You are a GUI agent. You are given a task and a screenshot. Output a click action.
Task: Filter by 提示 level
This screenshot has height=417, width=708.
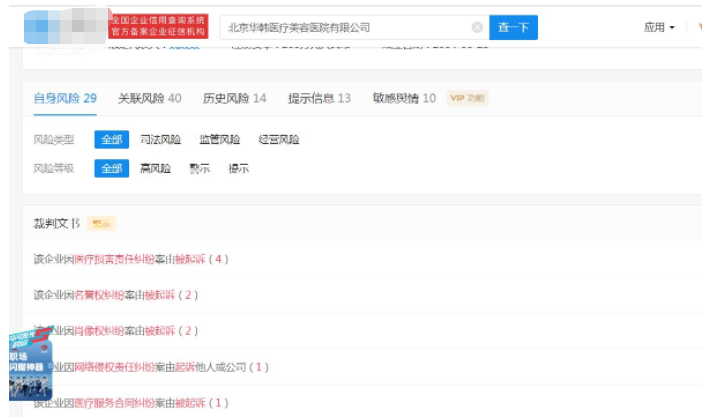(239, 168)
